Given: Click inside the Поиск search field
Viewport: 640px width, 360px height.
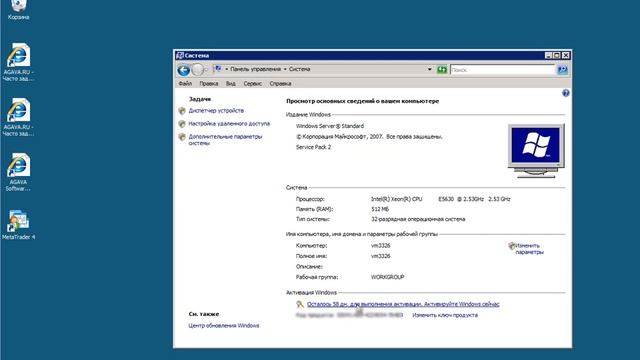Looking at the screenshot, I should [x=503, y=70].
